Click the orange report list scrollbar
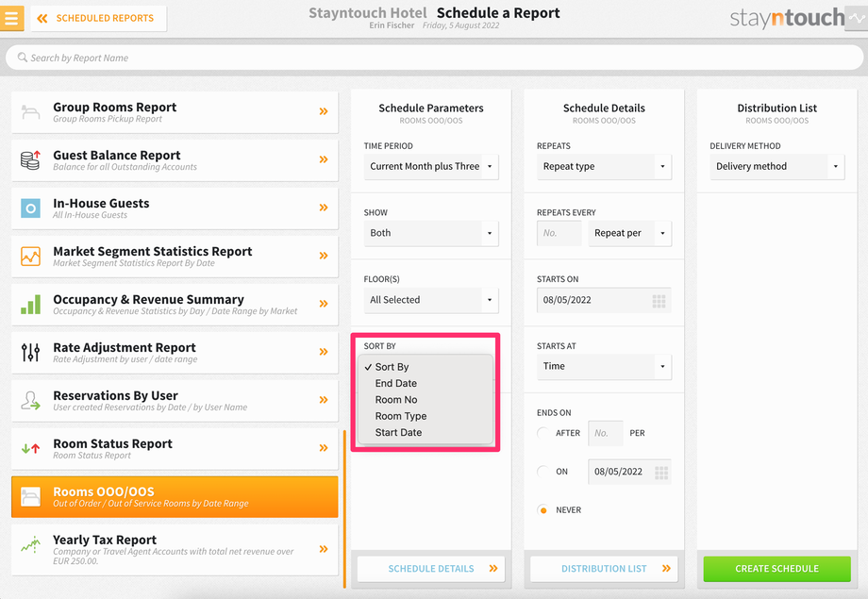Image resolution: width=868 pixels, height=599 pixels. (344, 508)
